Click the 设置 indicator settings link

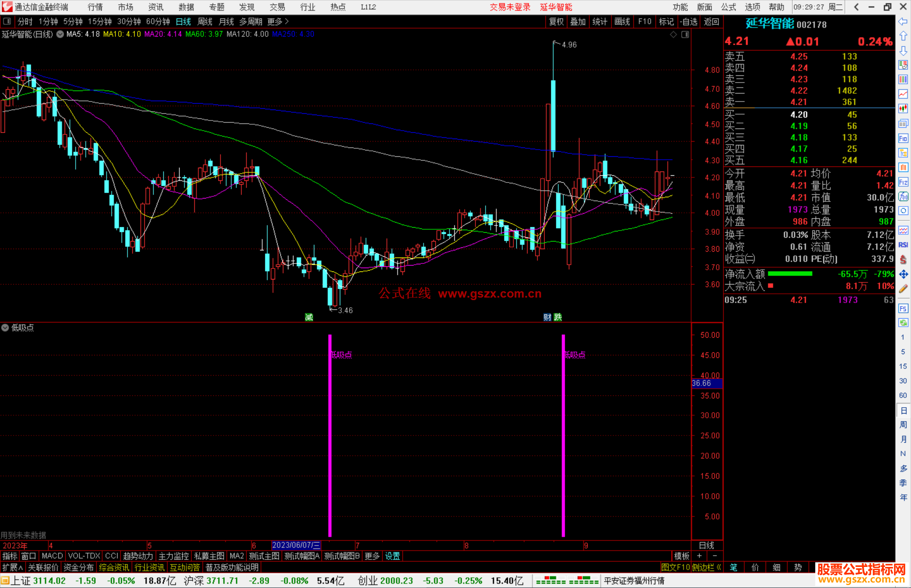[x=392, y=556]
